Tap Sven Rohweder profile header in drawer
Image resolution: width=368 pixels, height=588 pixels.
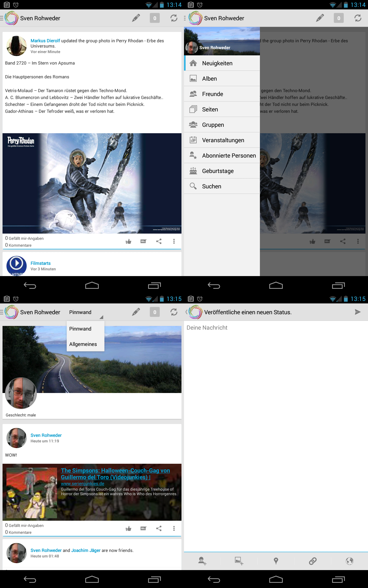[222, 41]
